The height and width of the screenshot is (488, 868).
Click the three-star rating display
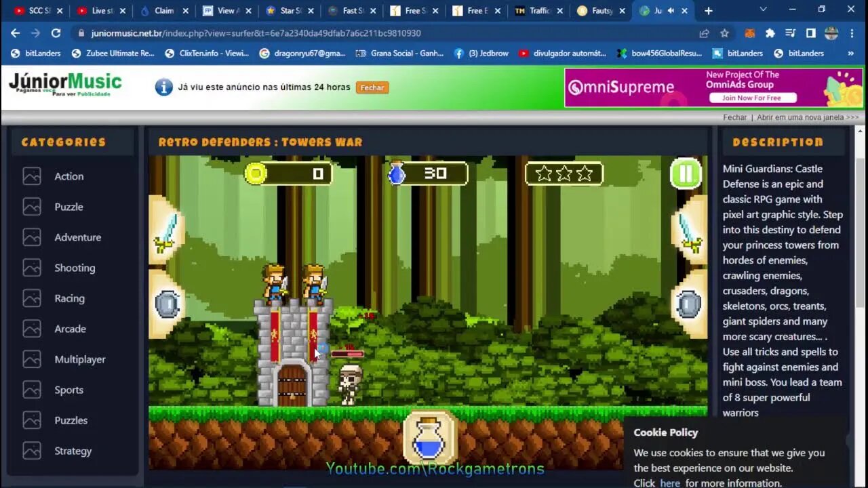(564, 174)
